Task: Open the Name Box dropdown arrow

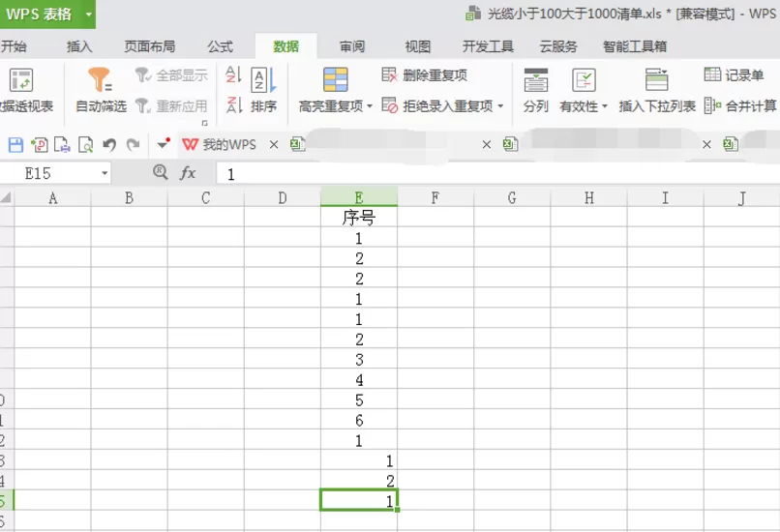Action: coord(105,173)
